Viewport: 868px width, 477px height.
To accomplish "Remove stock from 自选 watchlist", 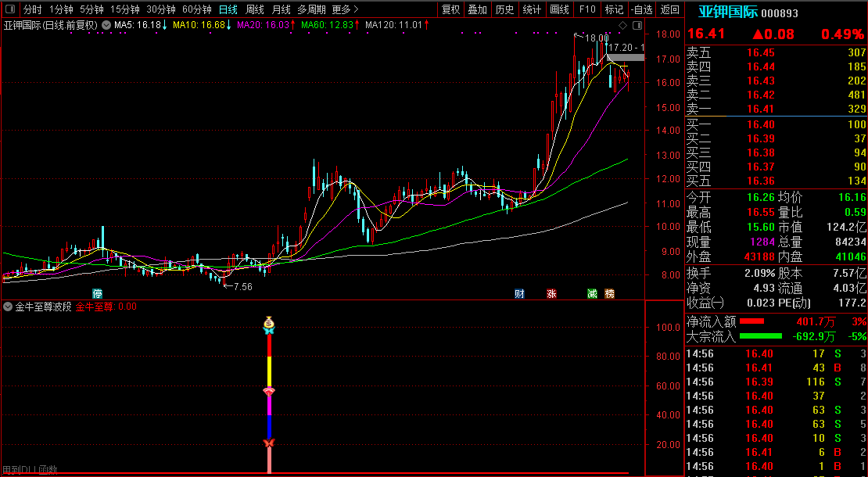I will click(641, 9).
